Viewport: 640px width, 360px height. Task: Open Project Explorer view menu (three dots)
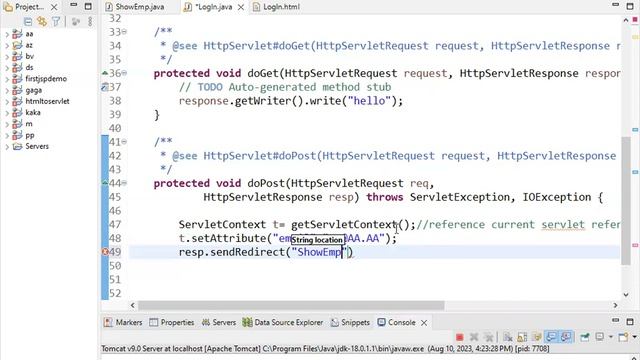90,21
